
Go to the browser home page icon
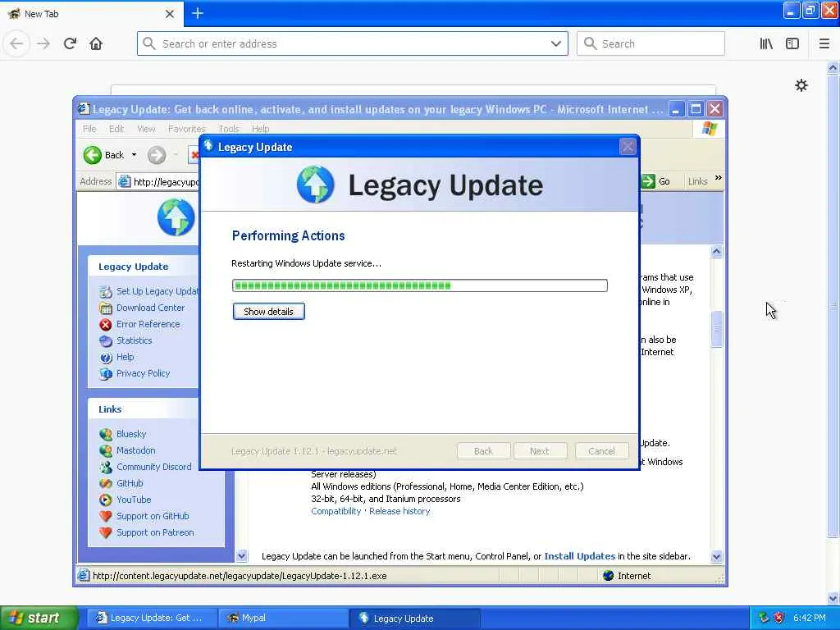pos(96,43)
